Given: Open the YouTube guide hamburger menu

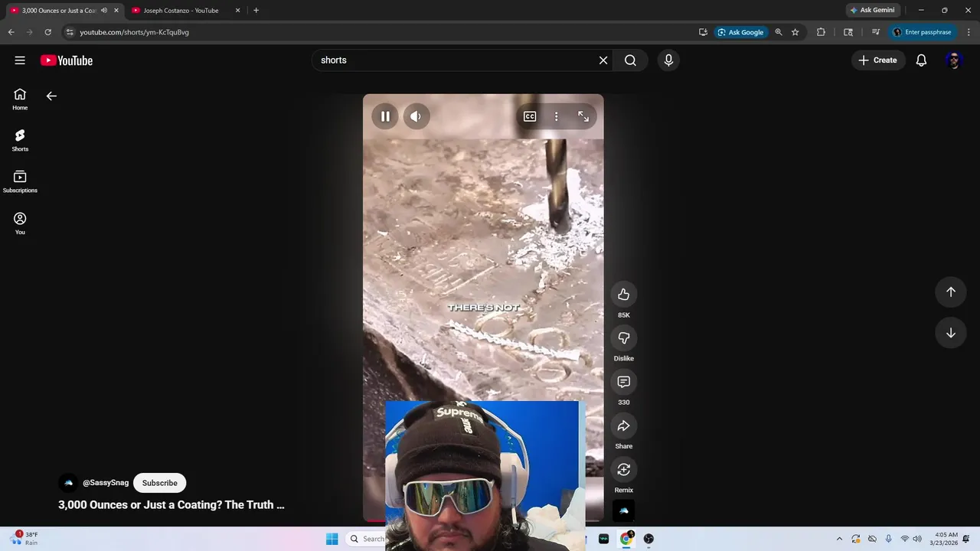Looking at the screenshot, I should pos(20,60).
